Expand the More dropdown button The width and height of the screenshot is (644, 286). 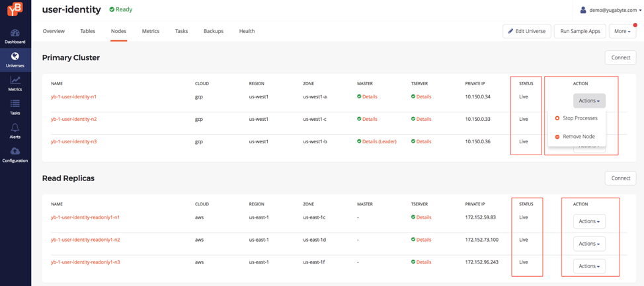point(622,31)
